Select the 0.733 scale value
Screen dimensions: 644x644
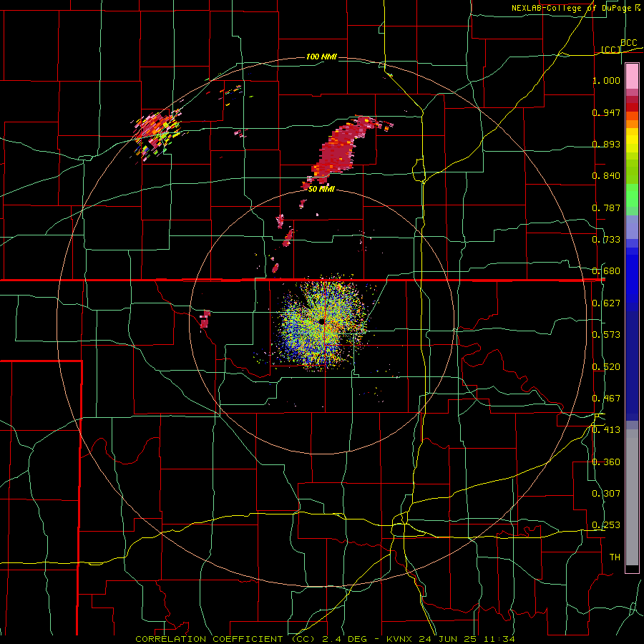pos(606,240)
